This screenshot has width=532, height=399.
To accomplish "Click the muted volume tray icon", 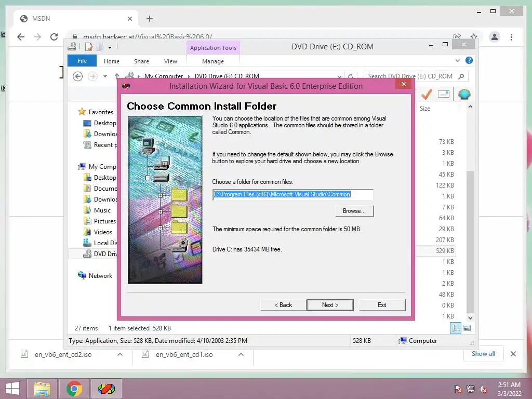I will point(483,389).
